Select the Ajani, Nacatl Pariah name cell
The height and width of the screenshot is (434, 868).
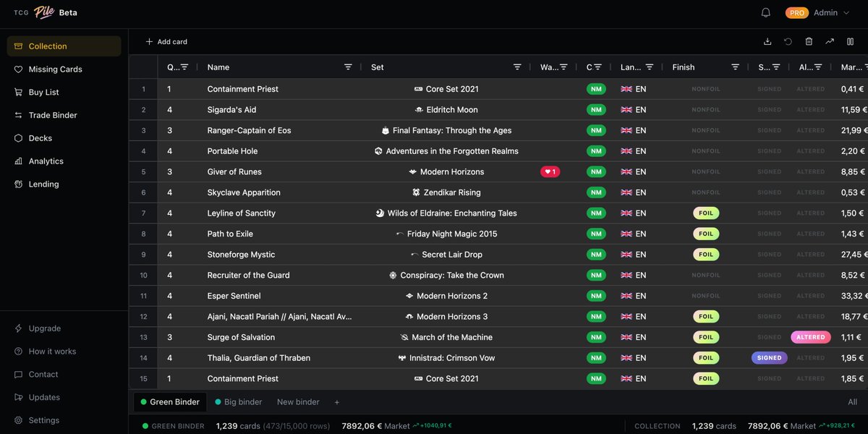pos(279,317)
